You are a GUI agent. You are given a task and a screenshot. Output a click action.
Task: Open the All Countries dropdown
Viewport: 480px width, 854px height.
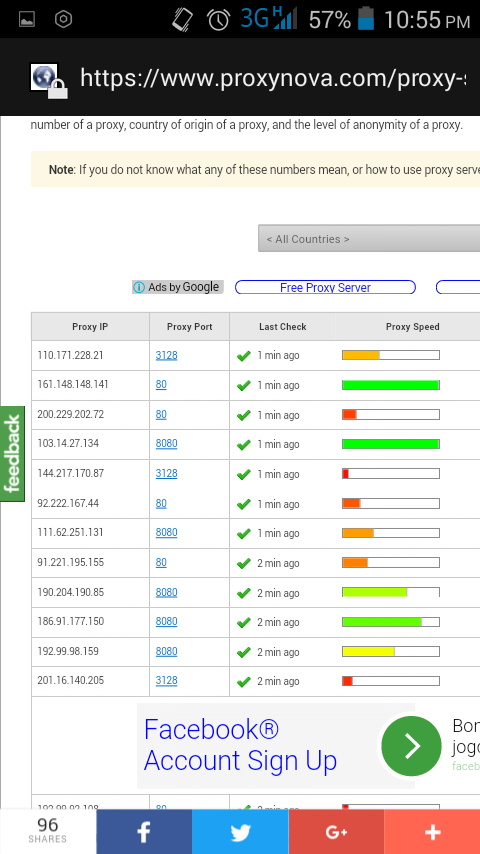tap(369, 239)
